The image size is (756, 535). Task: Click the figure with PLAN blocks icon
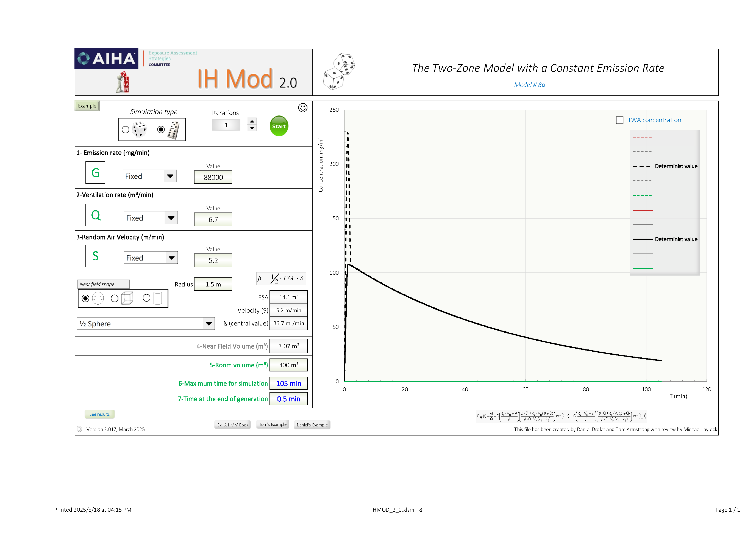pyautogui.click(x=123, y=82)
